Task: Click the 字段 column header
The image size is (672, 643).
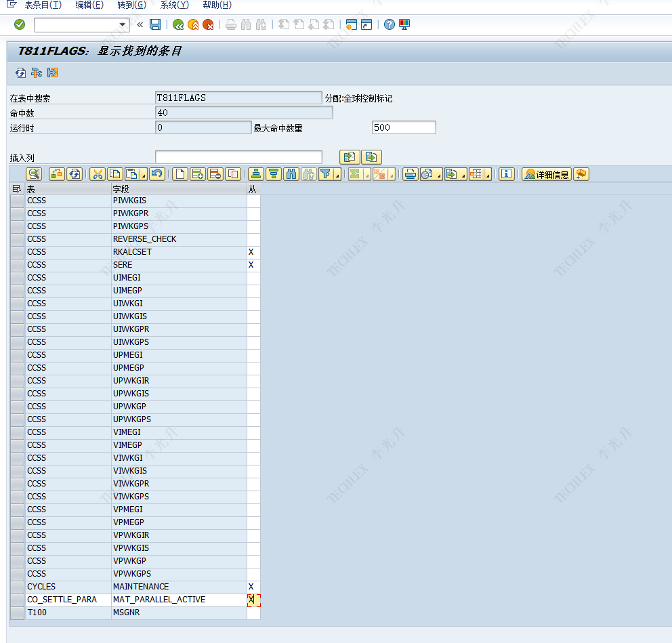Action: (x=179, y=189)
